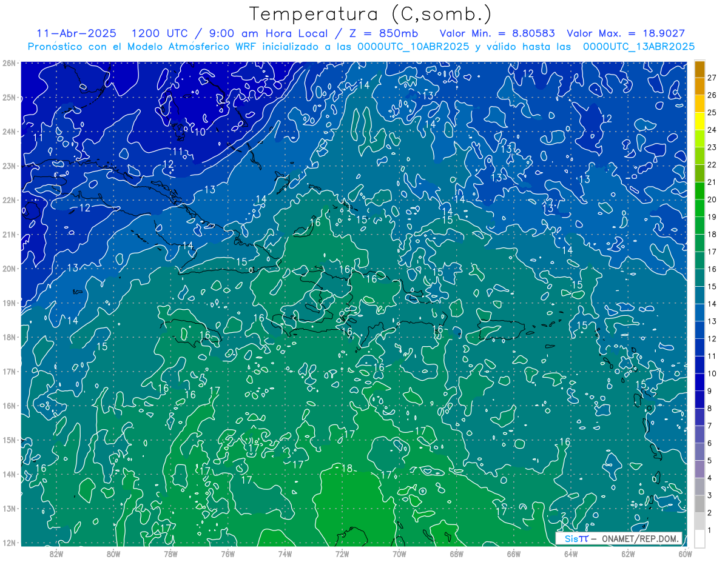
Task: Click the '0000UTC_13ABR2025' valid-until timestamp
Action: coord(639,46)
